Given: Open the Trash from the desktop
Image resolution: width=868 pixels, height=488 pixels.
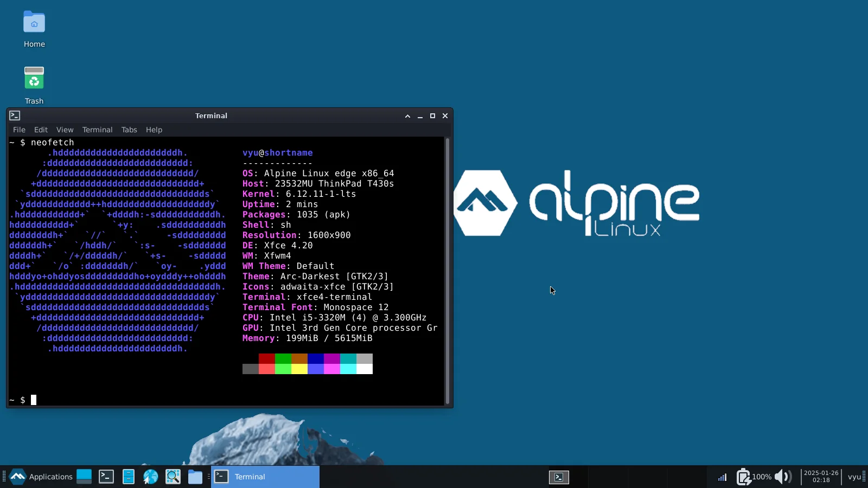Looking at the screenshot, I should tap(34, 78).
